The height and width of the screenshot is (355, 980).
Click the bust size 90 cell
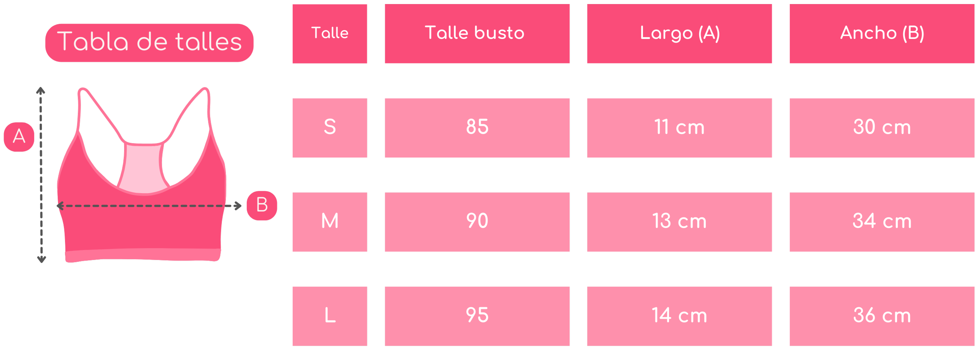pos(477,222)
